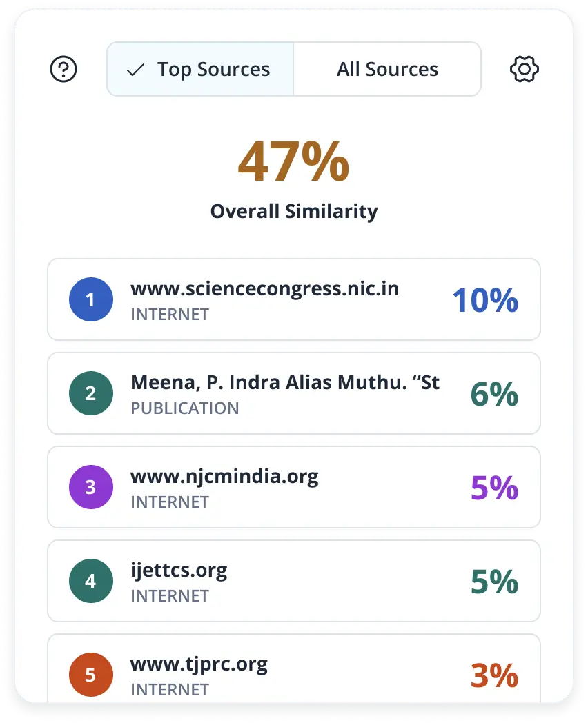Open the help question mark icon
The image size is (588, 723).
click(63, 69)
